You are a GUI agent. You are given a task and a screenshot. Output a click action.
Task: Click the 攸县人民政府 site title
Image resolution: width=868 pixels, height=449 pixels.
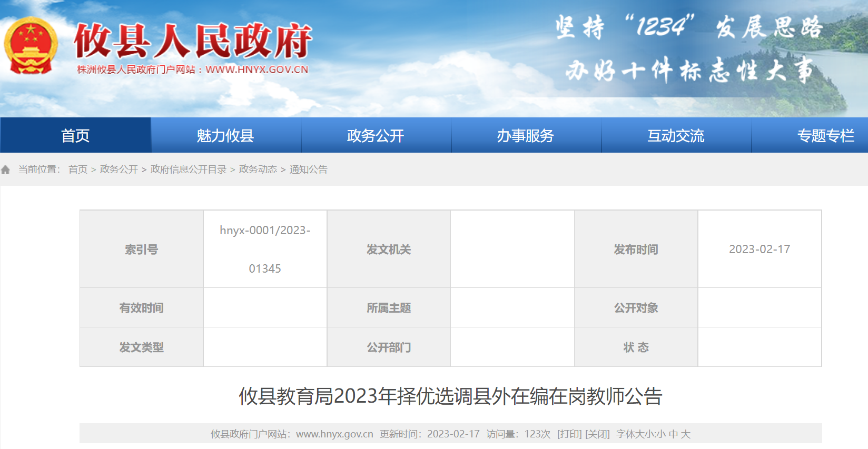(x=193, y=41)
